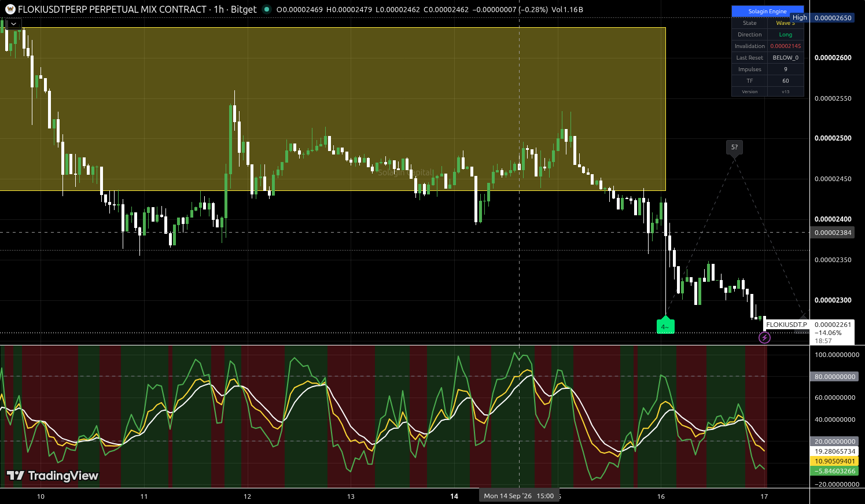Viewport: 865px width, 504px height.
Task: Select the 5? projected wave label
Action: [735, 148]
